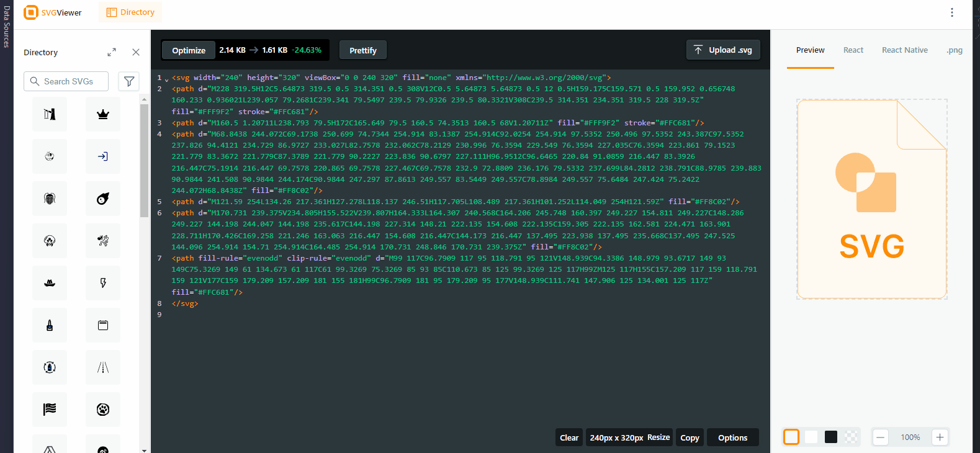This screenshot has height=453, width=980.
Task: Switch to the React tab
Action: [853, 50]
